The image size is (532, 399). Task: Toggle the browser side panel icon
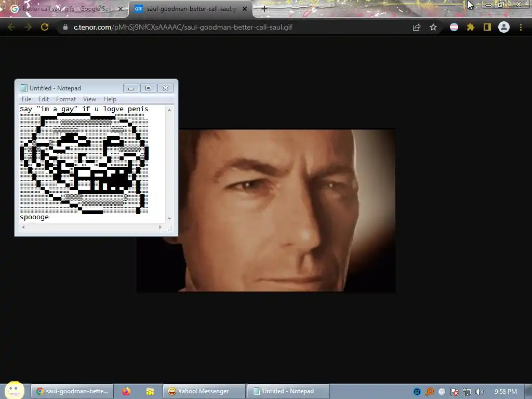[487, 27]
